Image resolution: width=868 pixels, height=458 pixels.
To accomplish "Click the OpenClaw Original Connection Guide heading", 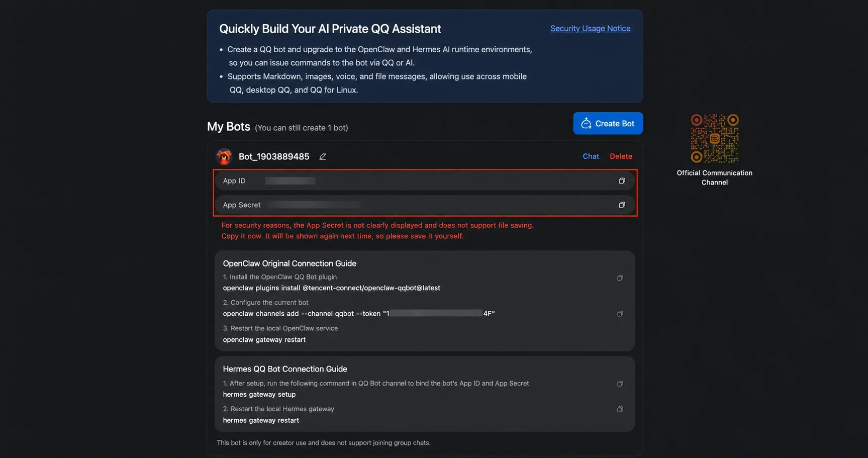I will point(290,263).
